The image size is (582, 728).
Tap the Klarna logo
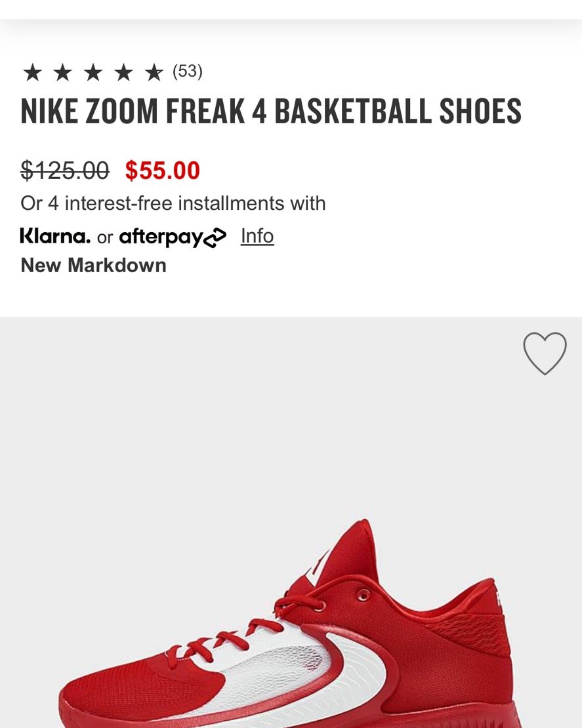coord(55,236)
